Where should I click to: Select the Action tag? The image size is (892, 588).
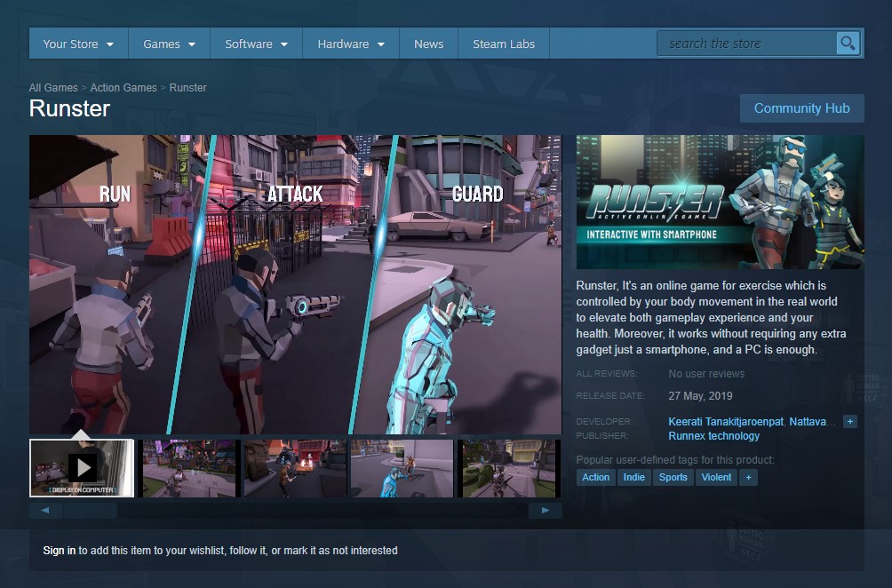[595, 478]
